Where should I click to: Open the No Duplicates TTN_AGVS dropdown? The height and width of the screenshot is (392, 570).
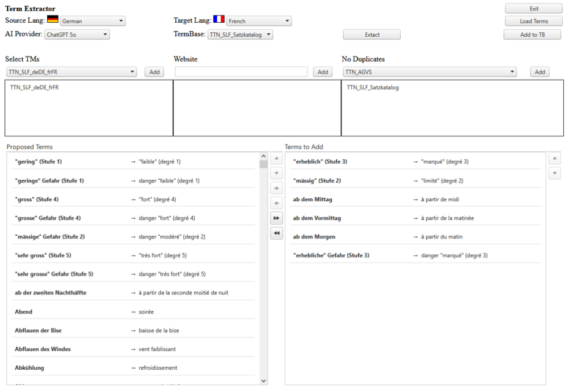[x=429, y=72]
